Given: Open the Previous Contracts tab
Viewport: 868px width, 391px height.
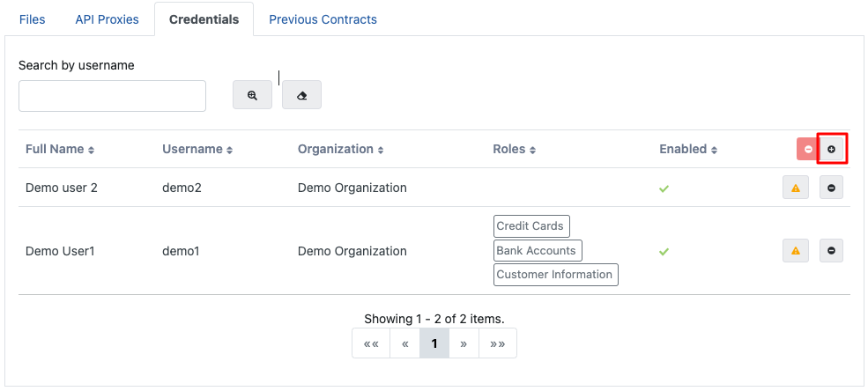Looking at the screenshot, I should click(x=323, y=19).
